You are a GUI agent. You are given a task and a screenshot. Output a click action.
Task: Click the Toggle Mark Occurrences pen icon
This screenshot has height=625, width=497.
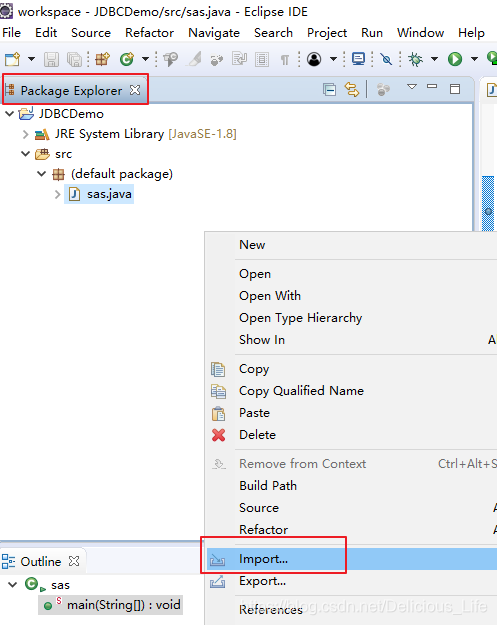194,59
